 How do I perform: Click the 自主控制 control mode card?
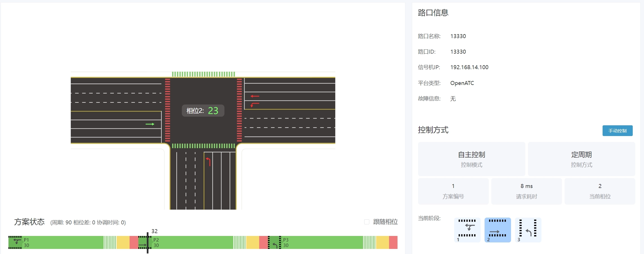point(471,159)
